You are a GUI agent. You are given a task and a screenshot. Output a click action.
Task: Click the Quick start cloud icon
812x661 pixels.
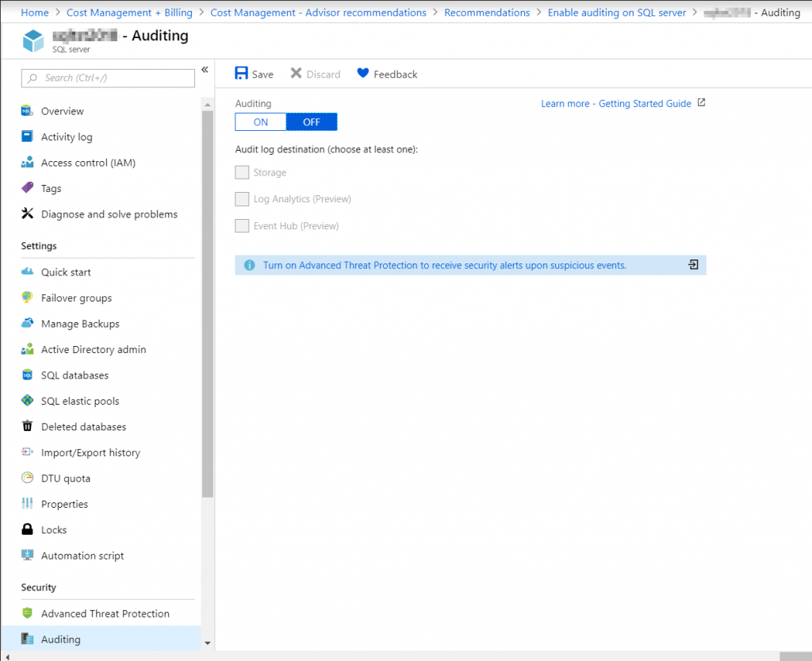pyautogui.click(x=27, y=271)
